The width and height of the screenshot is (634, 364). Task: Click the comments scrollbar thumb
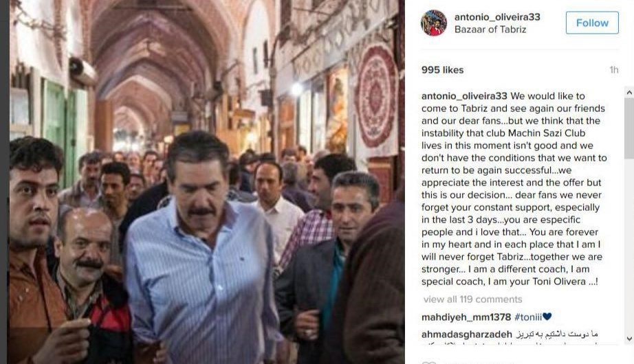(629, 128)
